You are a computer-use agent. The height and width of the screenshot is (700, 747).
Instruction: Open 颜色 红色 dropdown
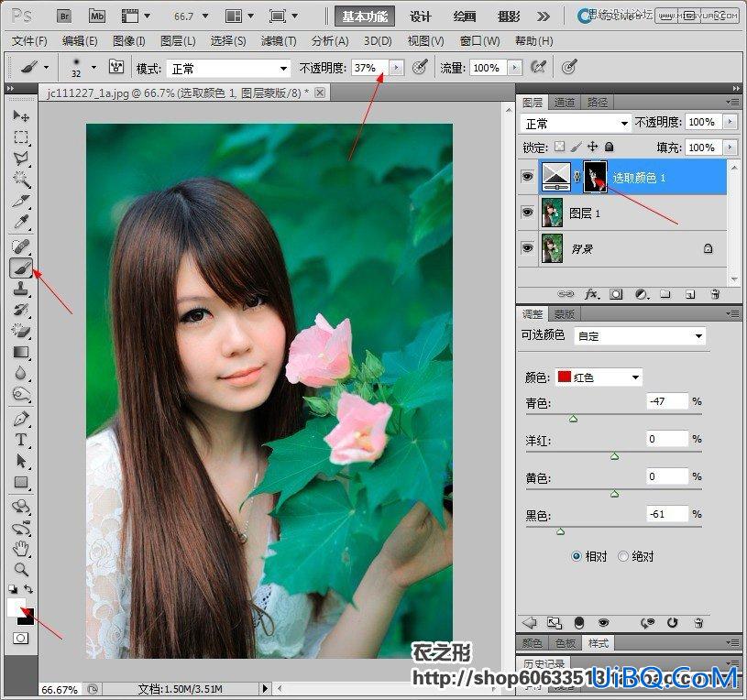click(x=599, y=377)
